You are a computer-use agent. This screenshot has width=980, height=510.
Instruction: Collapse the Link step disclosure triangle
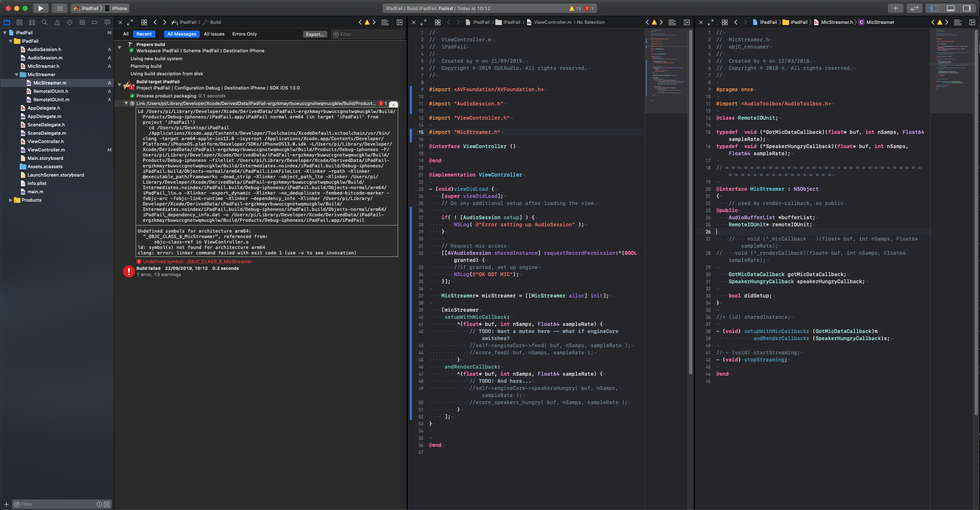point(126,103)
